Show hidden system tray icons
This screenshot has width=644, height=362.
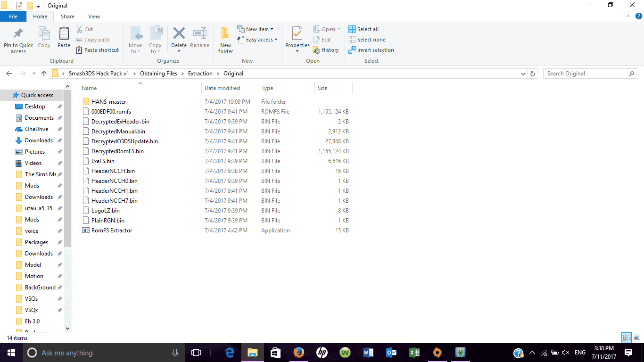[533, 353]
